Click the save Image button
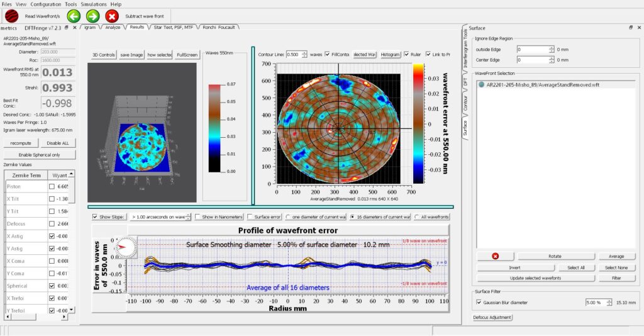 tap(131, 55)
